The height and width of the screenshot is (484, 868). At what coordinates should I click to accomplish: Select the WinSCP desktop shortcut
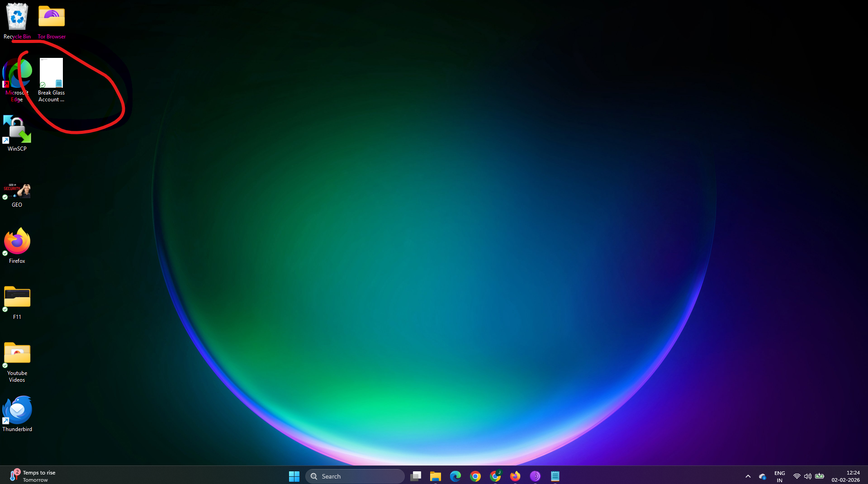point(17,132)
